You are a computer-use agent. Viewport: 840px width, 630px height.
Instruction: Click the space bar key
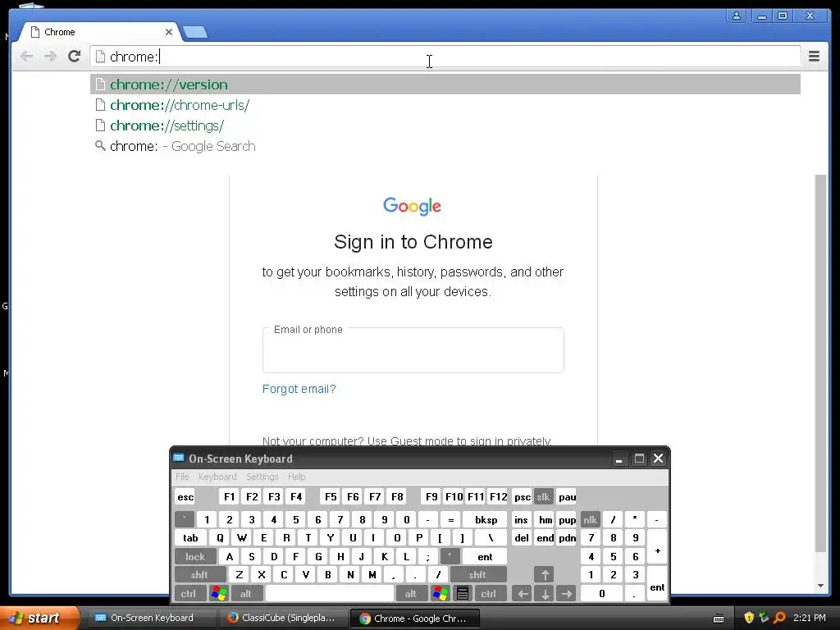(x=330, y=594)
